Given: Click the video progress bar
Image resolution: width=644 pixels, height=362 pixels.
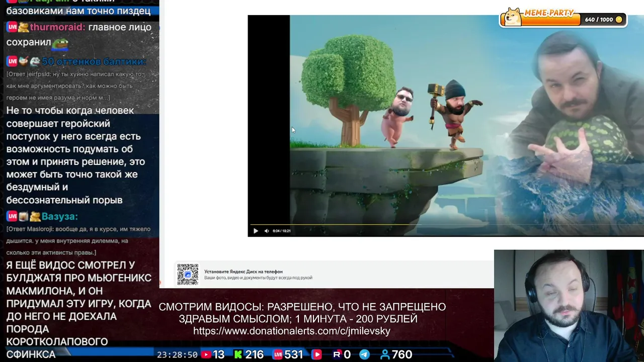Looking at the screenshot, I should [x=446, y=225].
